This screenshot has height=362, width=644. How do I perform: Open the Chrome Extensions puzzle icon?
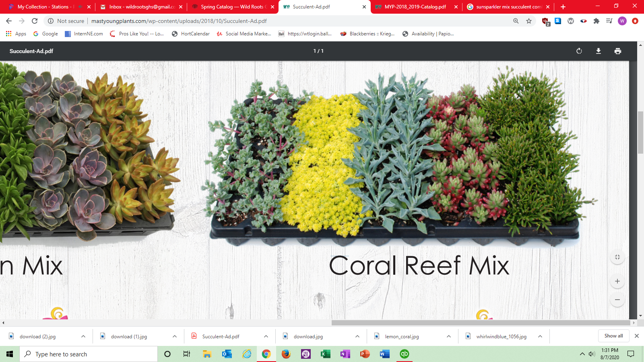tap(597, 21)
